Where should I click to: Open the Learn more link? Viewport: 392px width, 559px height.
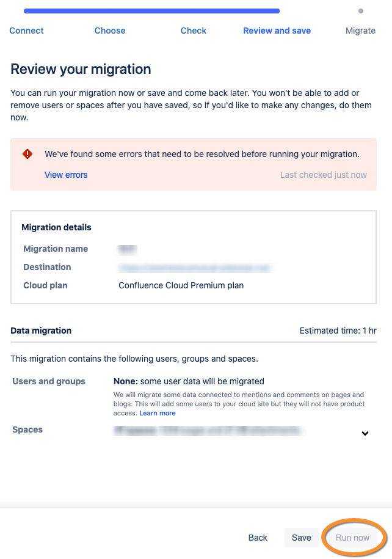158,413
